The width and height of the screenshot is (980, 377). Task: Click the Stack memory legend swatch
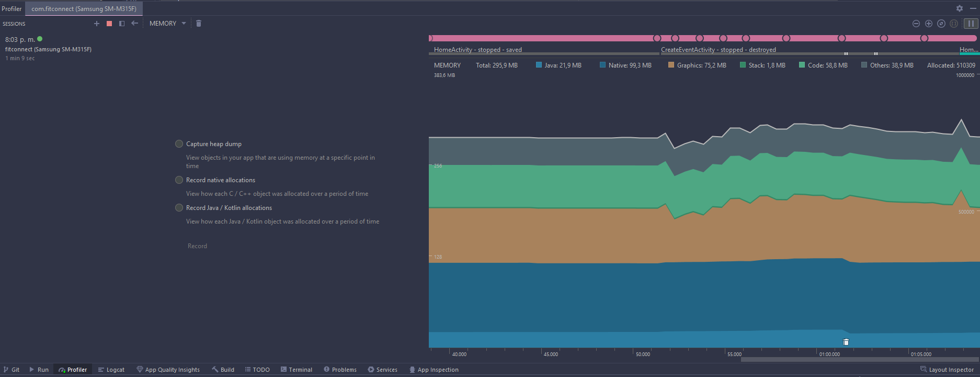[x=743, y=65]
